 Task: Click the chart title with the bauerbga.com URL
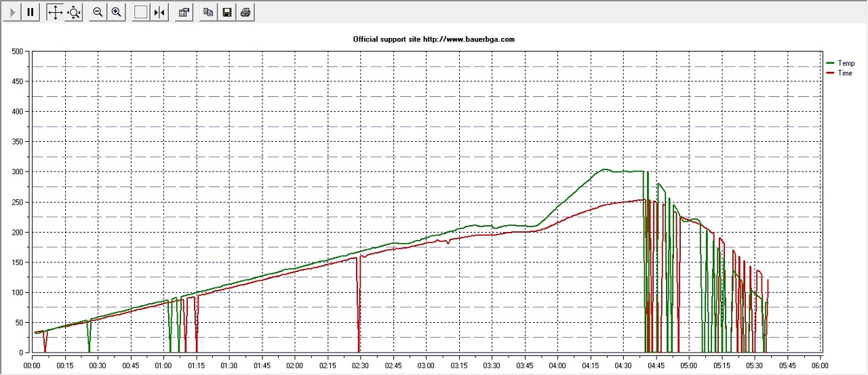click(x=433, y=39)
